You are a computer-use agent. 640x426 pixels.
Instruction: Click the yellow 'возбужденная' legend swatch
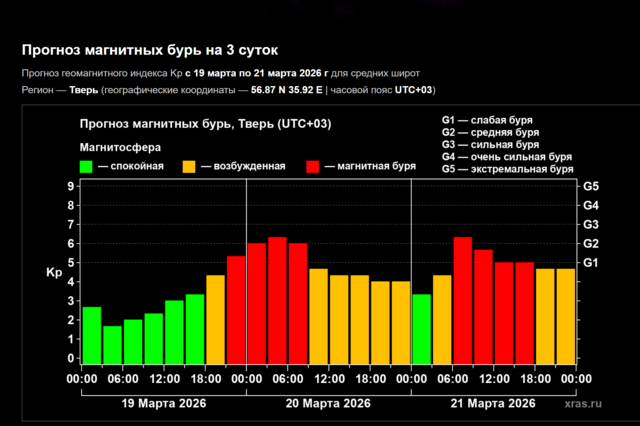(189, 166)
